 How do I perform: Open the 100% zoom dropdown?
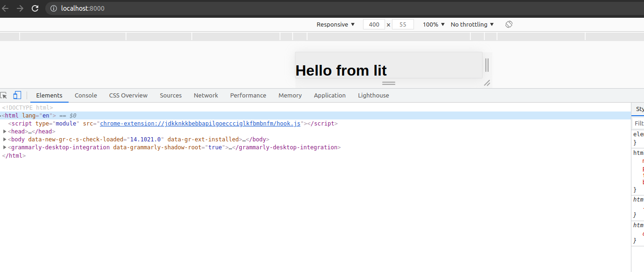tap(434, 24)
